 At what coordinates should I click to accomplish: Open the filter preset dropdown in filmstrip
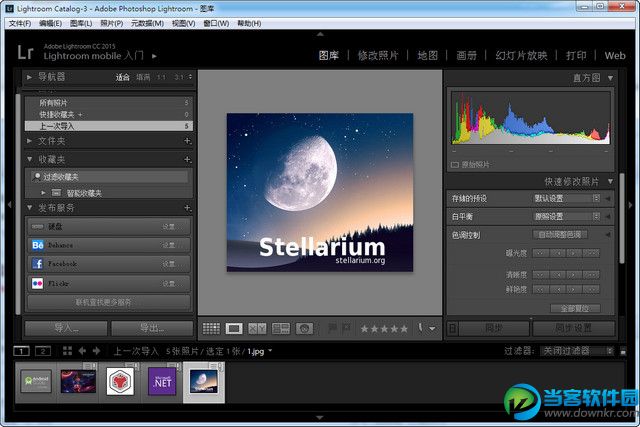[x=577, y=351]
